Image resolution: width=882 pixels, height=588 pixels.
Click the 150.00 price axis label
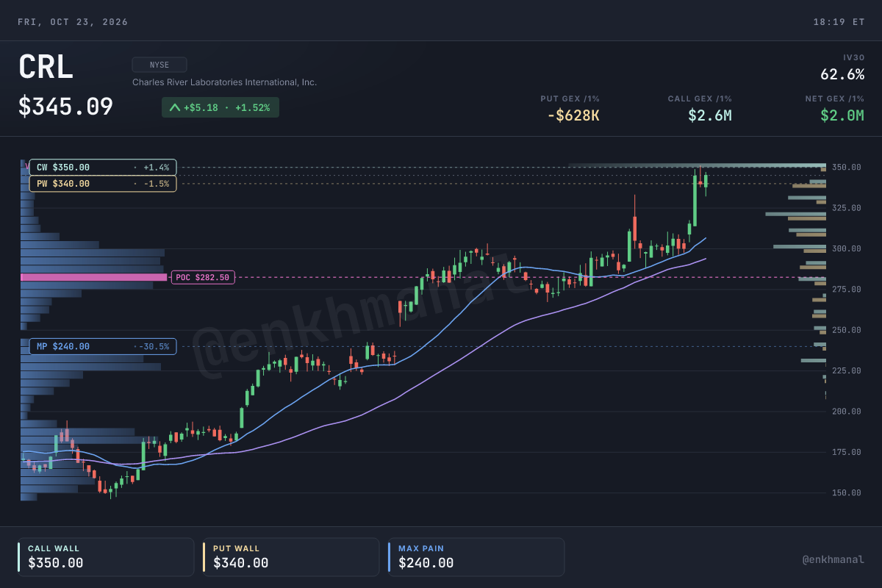click(x=847, y=492)
